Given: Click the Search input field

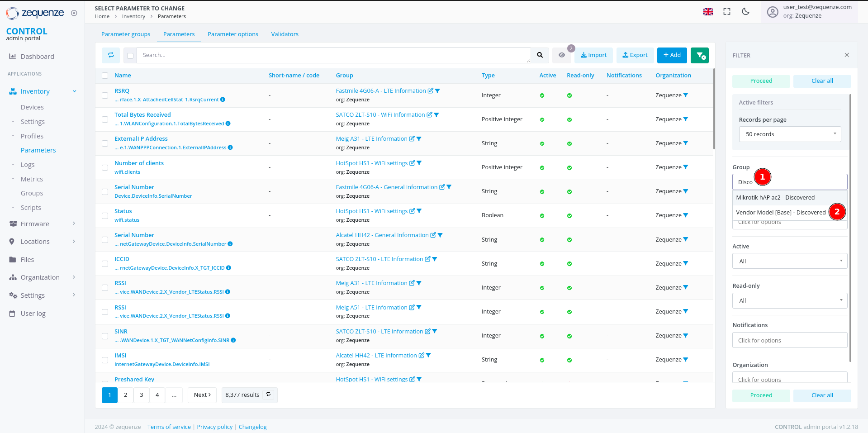Looking at the screenshot, I should point(334,55).
